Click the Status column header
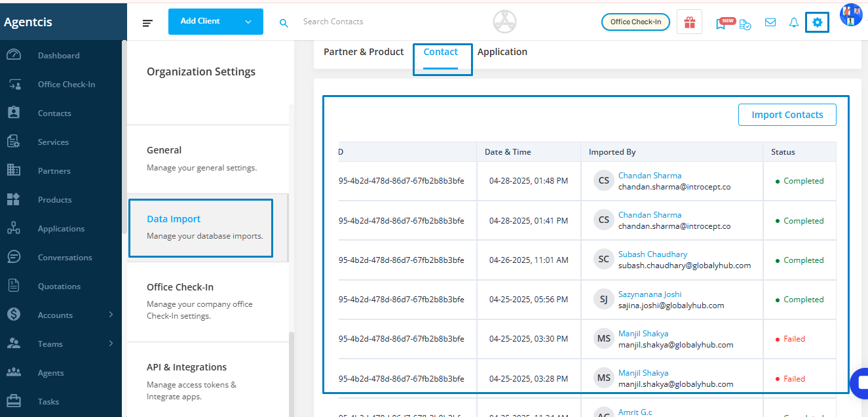Image resolution: width=868 pixels, height=417 pixels. pyautogui.click(x=783, y=152)
